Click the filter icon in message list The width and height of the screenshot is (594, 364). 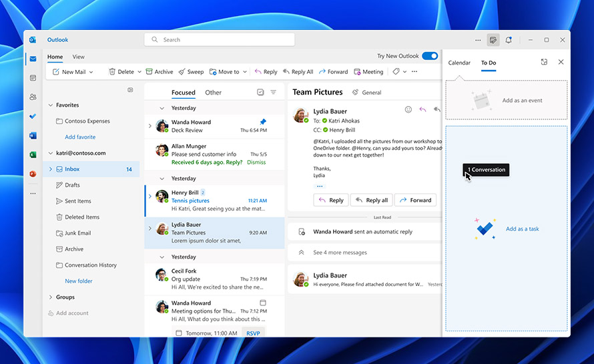point(273,92)
